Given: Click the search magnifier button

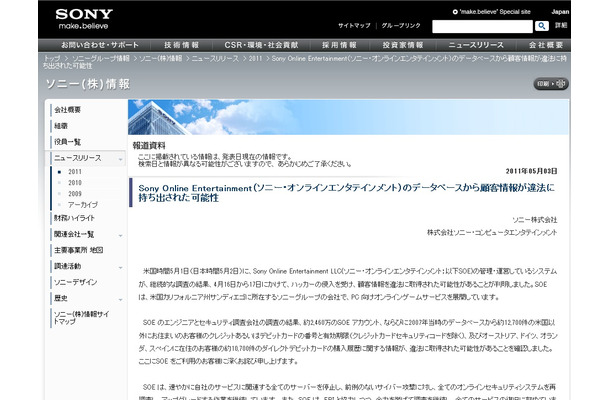Looking at the screenshot, I should (542, 26).
